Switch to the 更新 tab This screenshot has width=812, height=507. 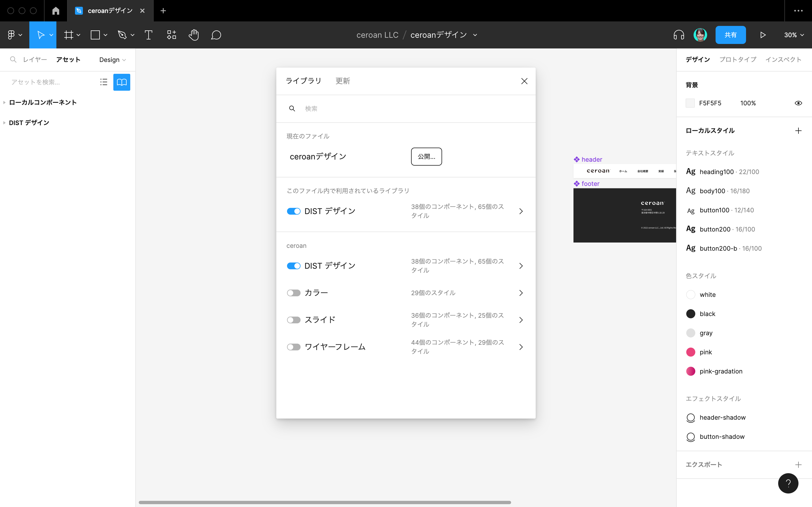tap(343, 81)
